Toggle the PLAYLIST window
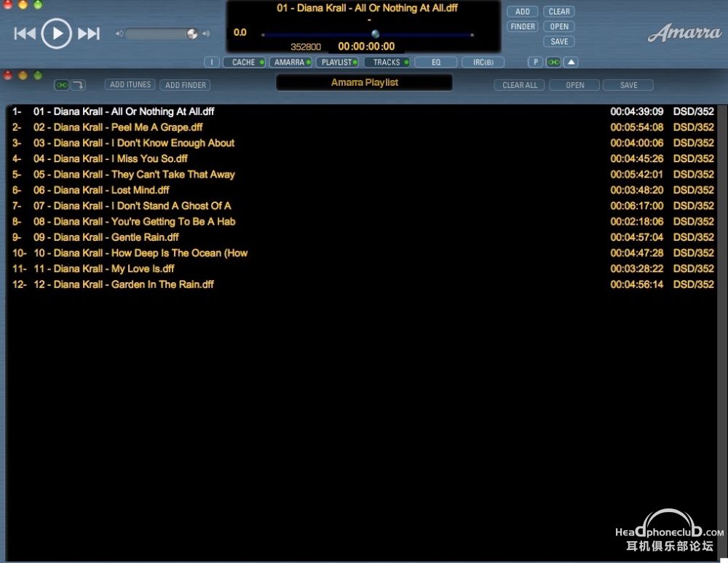The height and width of the screenshot is (563, 728). tap(338, 62)
